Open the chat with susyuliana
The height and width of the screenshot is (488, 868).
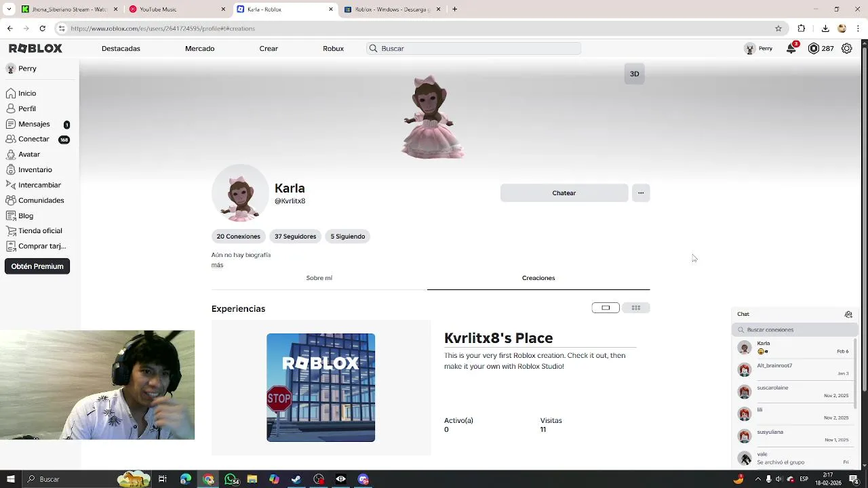pyautogui.click(x=793, y=436)
